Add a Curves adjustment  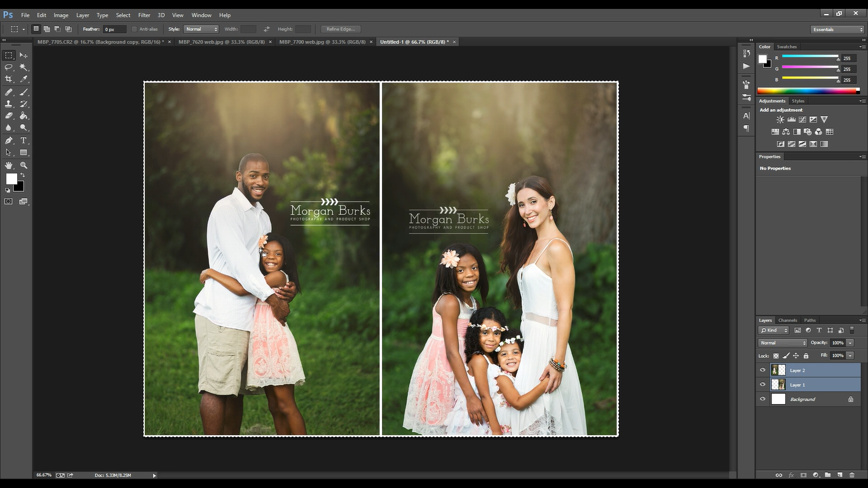coord(802,119)
